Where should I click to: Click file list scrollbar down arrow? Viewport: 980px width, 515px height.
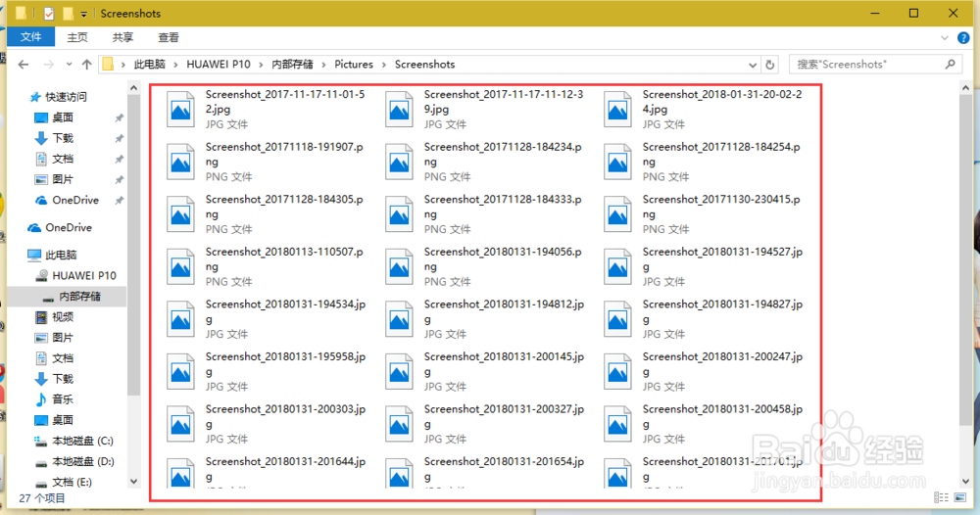coord(965,482)
